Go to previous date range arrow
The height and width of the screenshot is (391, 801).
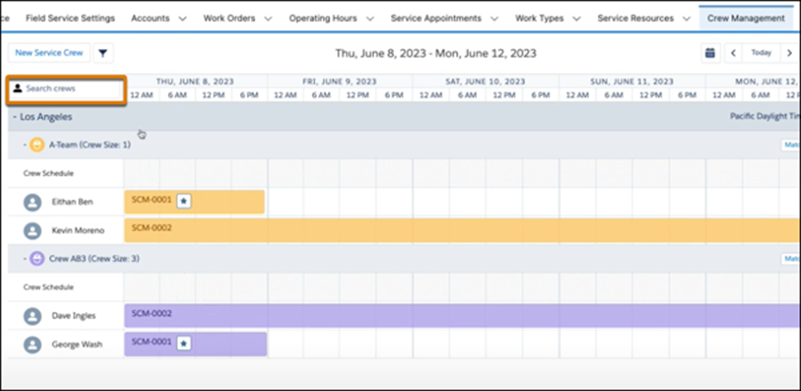pyautogui.click(x=734, y=53)
